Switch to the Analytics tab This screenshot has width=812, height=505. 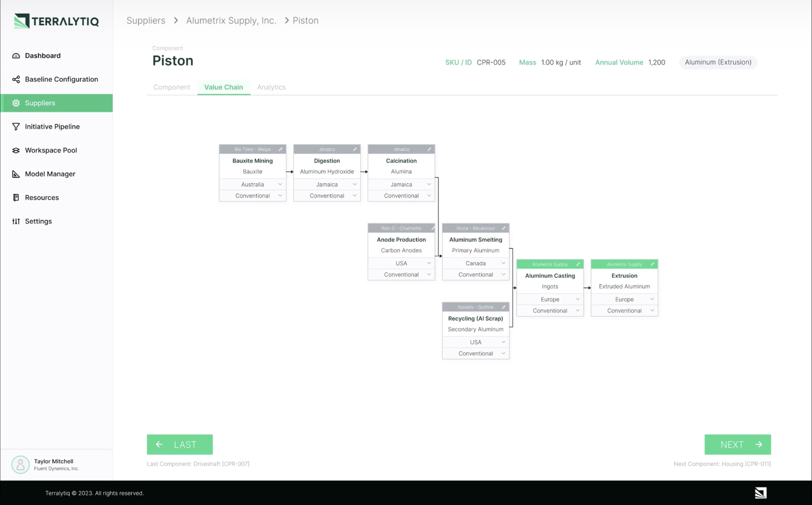pos(271,87)
